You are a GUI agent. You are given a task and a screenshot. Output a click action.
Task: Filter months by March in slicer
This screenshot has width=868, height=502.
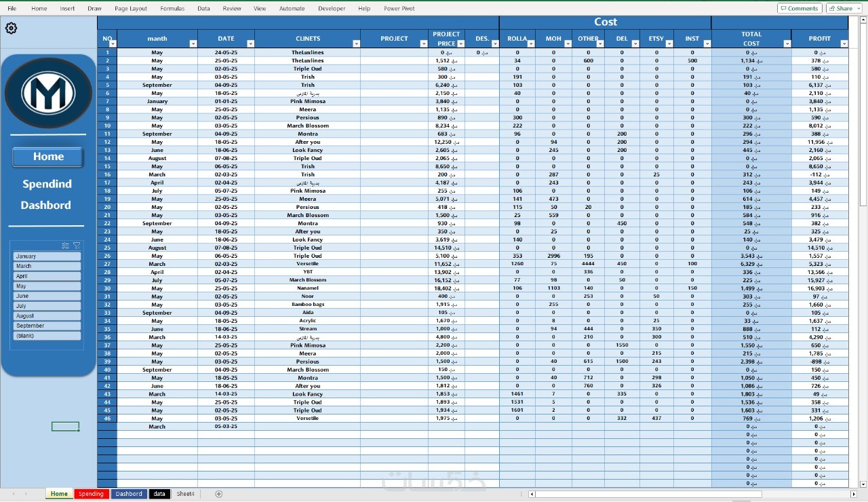(47, 266)
